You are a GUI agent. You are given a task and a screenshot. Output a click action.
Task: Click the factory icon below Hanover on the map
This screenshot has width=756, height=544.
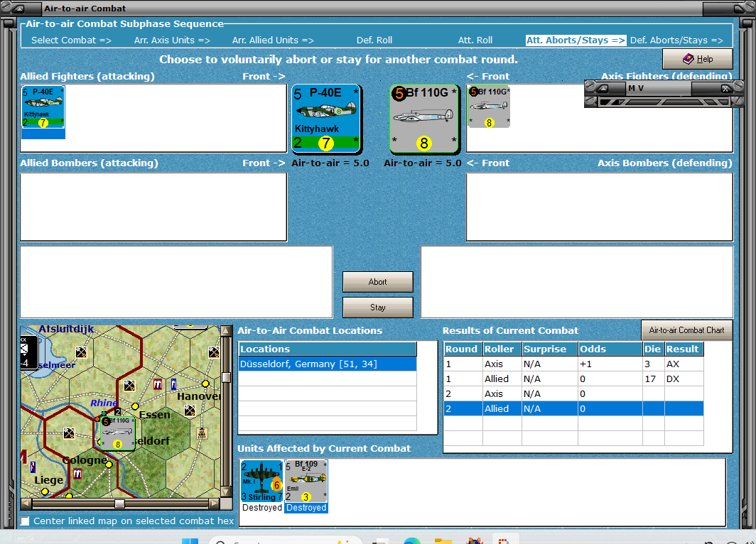(x=190, y=410)
